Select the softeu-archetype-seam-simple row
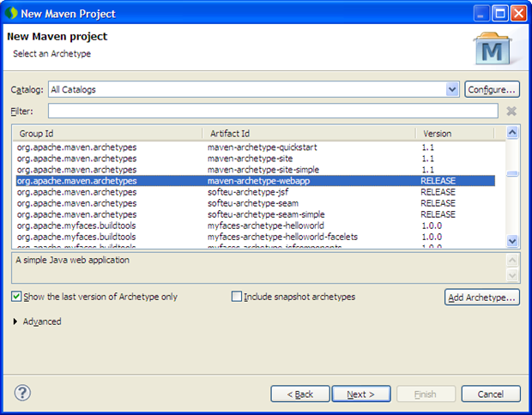 coord(256,214)
